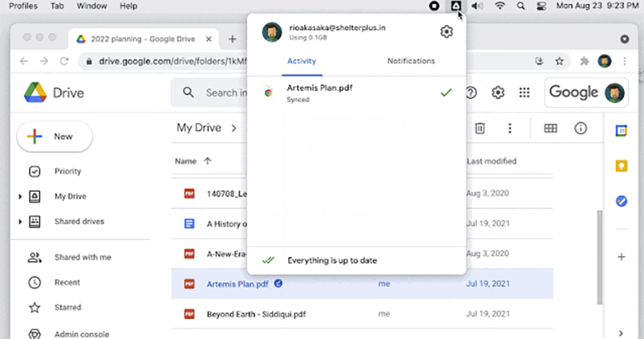Open the Profiles menu
This screenshot has height=339, width=644.
click(23, 6)
